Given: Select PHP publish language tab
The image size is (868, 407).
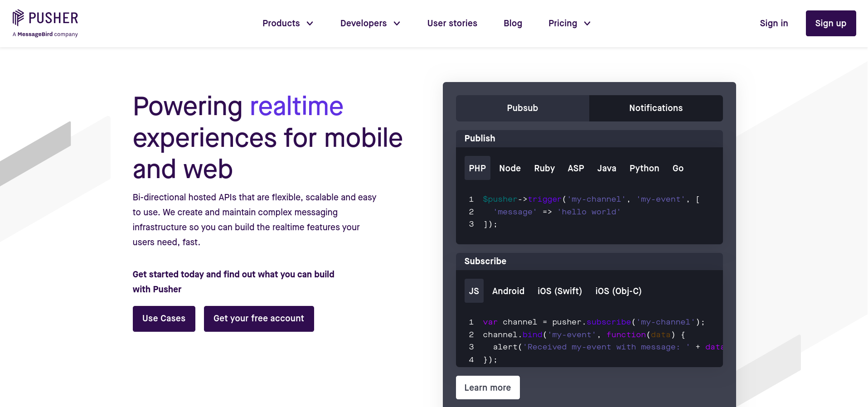Looking at the screenshot, I should 477,168.
